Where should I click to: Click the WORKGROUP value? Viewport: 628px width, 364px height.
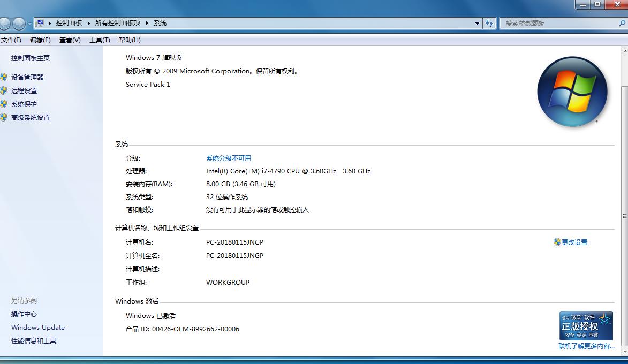(228, 282)
